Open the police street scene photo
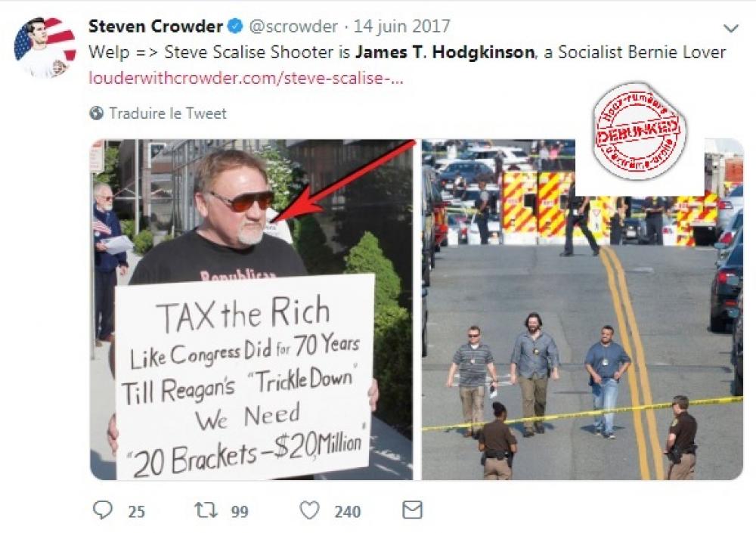 (582, 309)
